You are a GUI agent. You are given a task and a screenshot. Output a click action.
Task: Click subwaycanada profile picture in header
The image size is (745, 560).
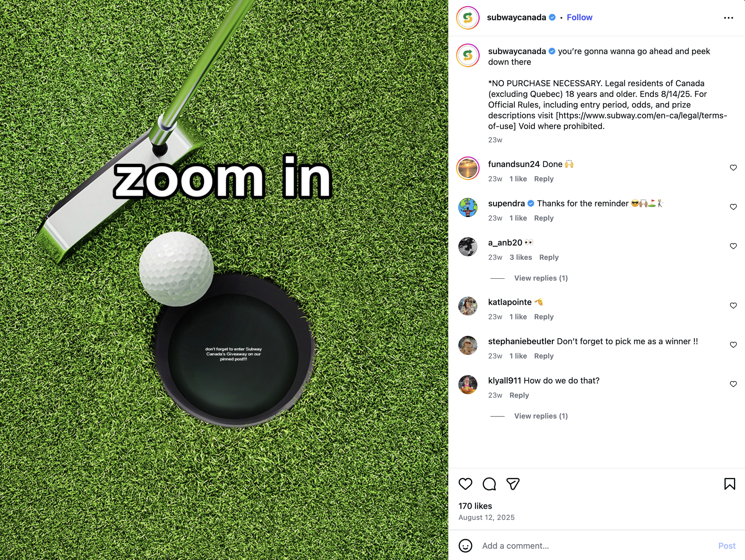coord(468,18)
